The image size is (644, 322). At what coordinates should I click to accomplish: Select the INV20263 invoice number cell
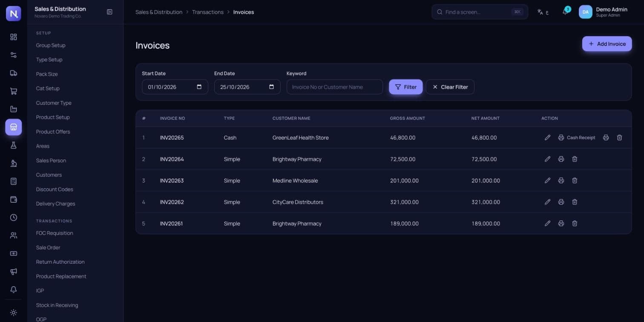(172, 181)
